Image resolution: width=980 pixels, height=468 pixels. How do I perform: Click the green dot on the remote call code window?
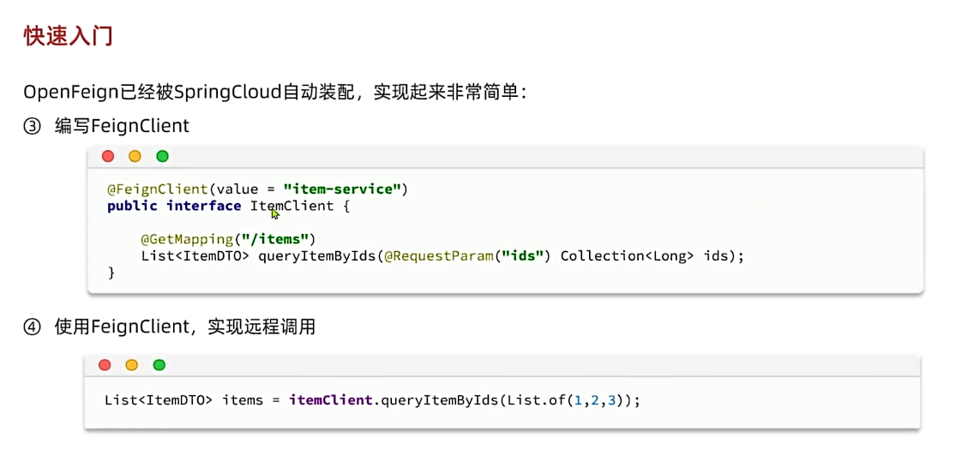pos(159,364)
